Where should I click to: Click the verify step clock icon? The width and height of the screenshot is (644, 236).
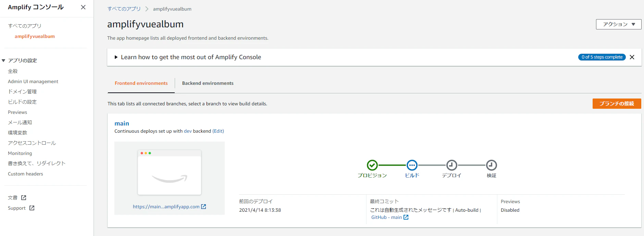click(491, 165)
